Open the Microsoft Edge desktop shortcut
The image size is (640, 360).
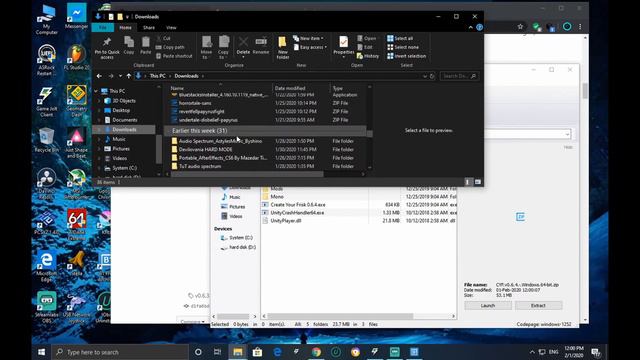[46, 266]
